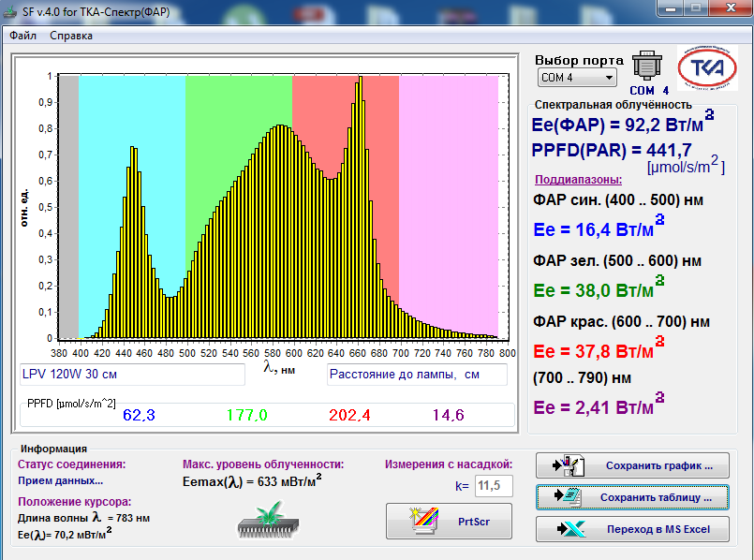Screen dimensions: 754x560
Task: Click the blue PPFD value 62,3
Action: coord(139,415)
